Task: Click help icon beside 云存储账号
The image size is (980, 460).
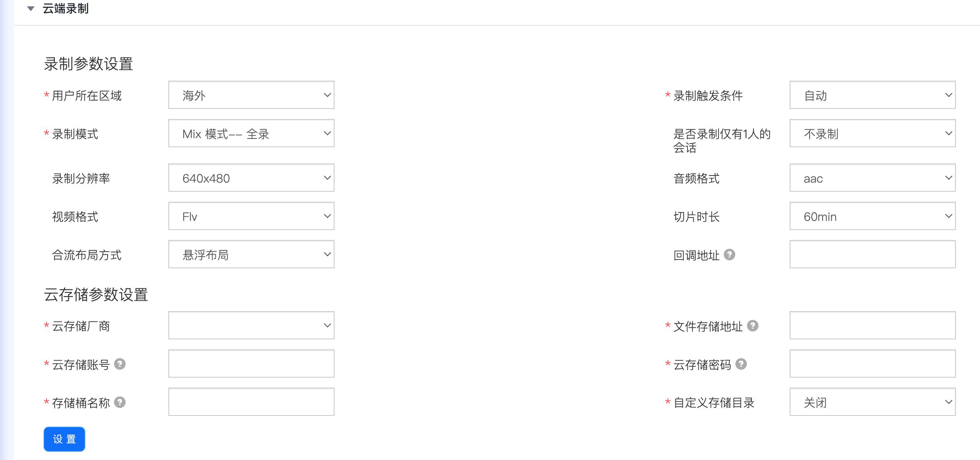Action: point(120,364)
